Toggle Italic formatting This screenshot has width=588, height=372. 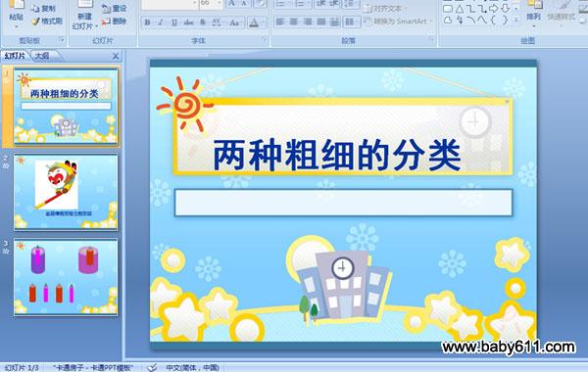(x=161, y=23)
